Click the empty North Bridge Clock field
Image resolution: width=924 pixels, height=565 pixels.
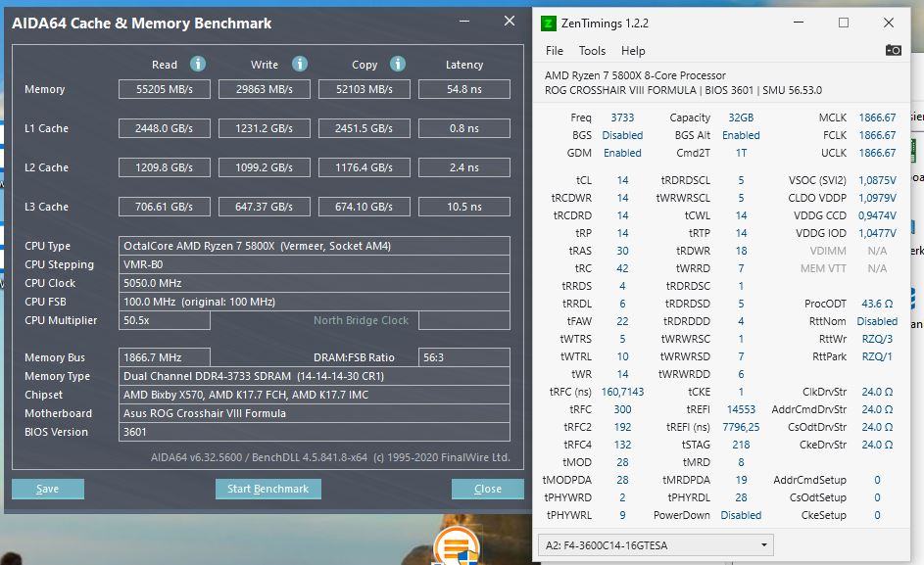tap(464, 320)
